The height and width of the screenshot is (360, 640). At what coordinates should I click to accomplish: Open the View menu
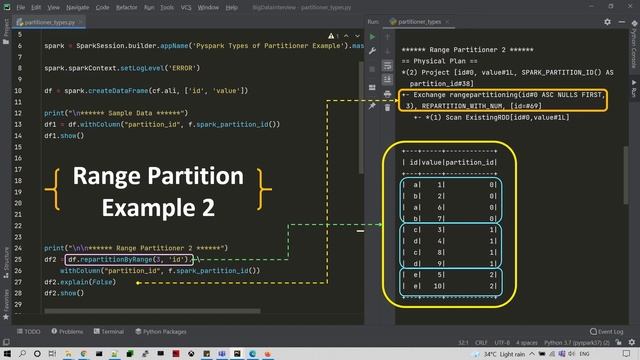click(53, 7)
